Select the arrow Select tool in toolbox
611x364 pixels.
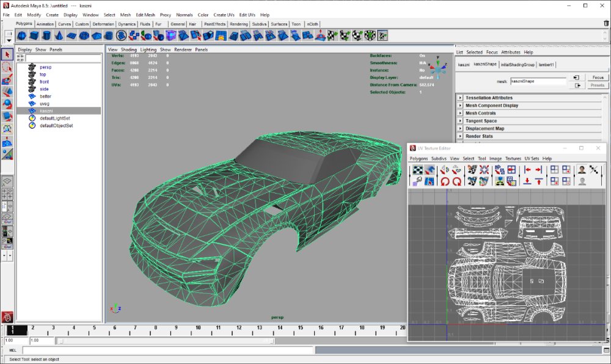pyautogui.click(x=7, y=54)
